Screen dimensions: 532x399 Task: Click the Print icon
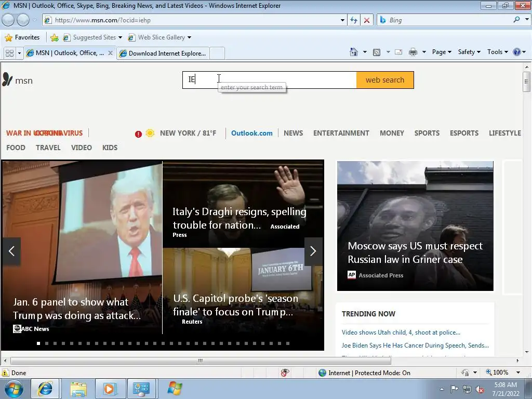413,52
